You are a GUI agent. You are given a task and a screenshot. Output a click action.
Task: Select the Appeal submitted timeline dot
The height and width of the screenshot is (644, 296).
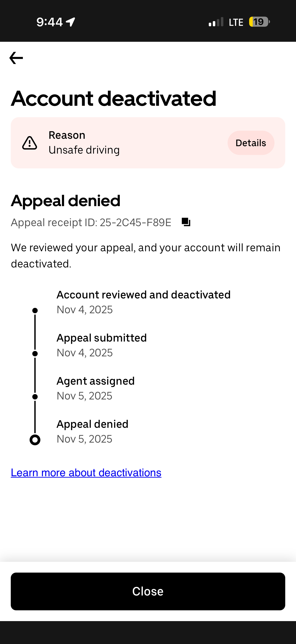click(x=35, y=353)
